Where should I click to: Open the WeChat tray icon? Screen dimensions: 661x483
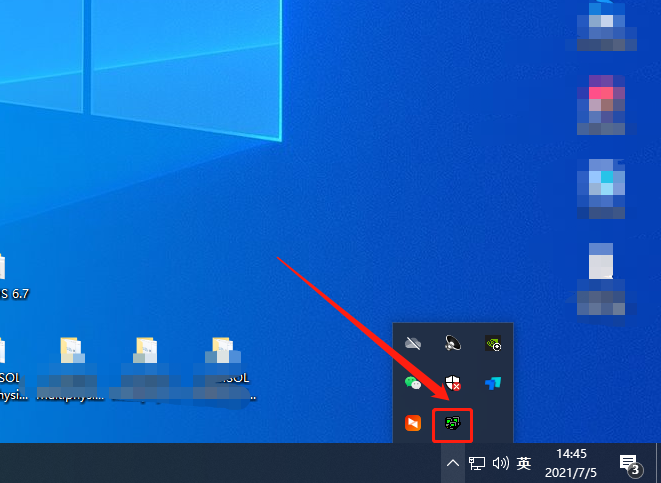point(413,383)
